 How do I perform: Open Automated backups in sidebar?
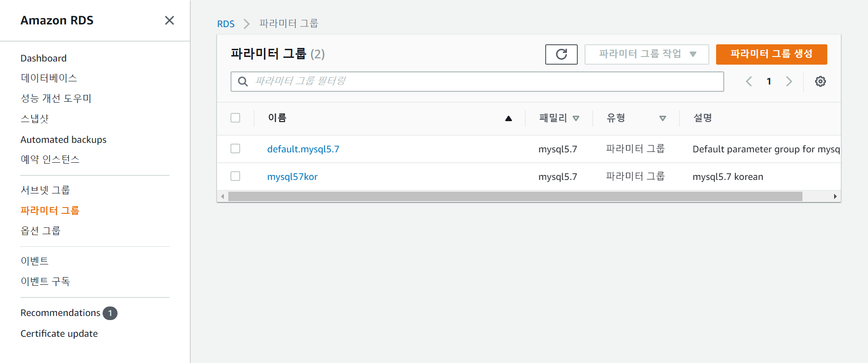pyautogui.click(x=63, y=140)
